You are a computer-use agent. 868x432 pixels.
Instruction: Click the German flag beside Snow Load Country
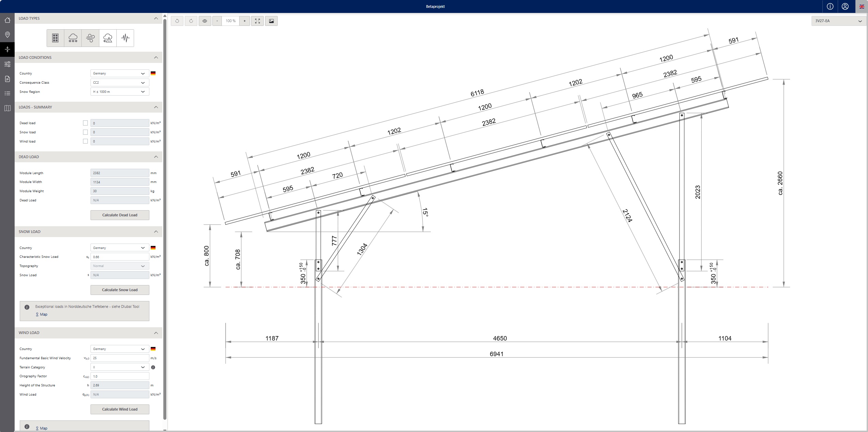point(153,248)
